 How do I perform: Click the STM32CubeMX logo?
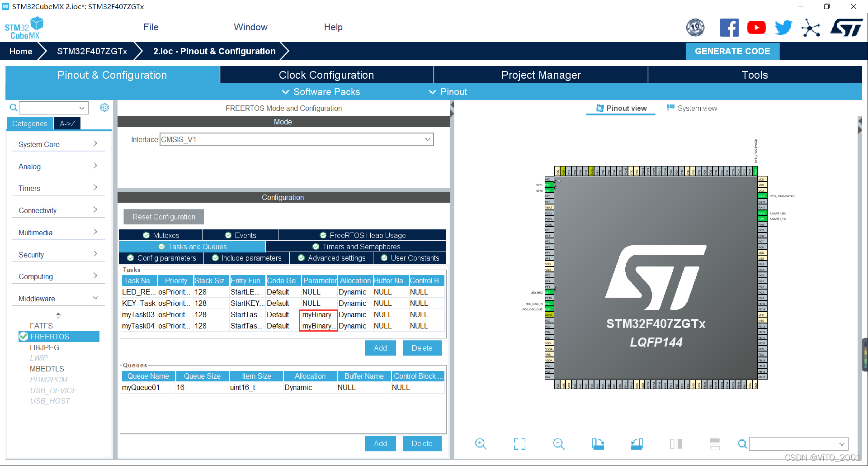point(24,28)
